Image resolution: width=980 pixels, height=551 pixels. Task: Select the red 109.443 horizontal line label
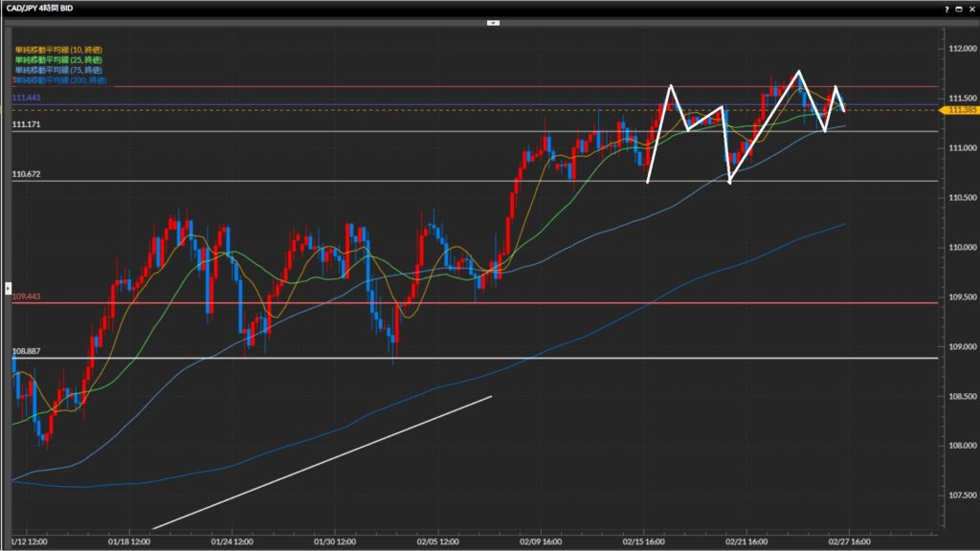point(26,298)
